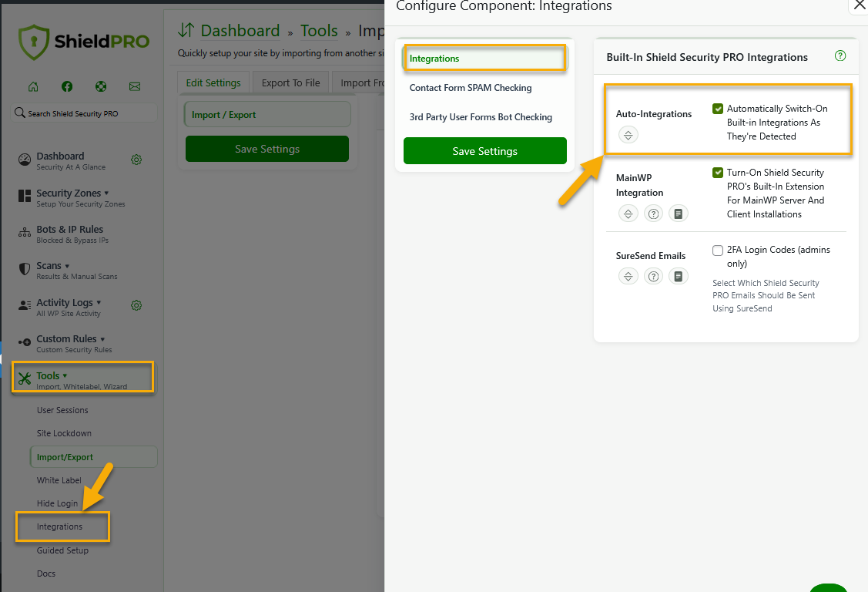The image size is (868, 592).
Task: Open the 3rd Party User Forms Bot Checking tab
Action: click(481, 116)
